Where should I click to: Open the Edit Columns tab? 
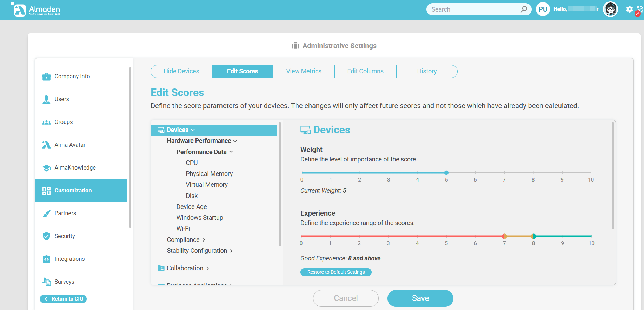coord(365,71)
